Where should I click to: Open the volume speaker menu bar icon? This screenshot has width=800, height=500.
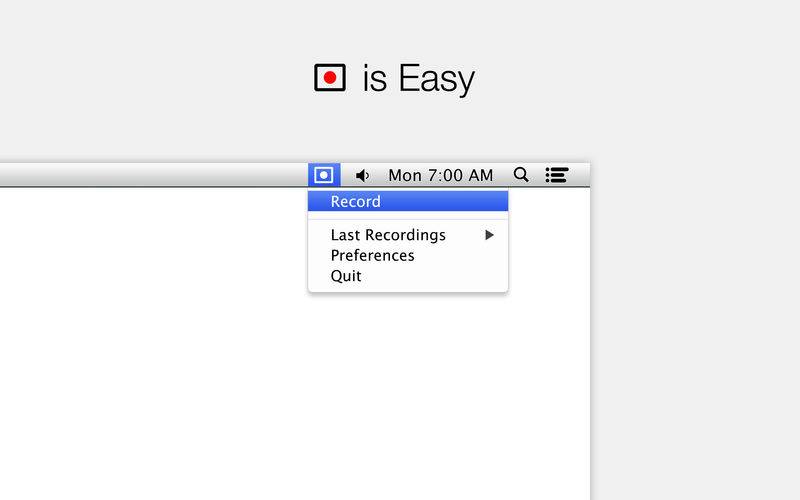pos(362,176)
